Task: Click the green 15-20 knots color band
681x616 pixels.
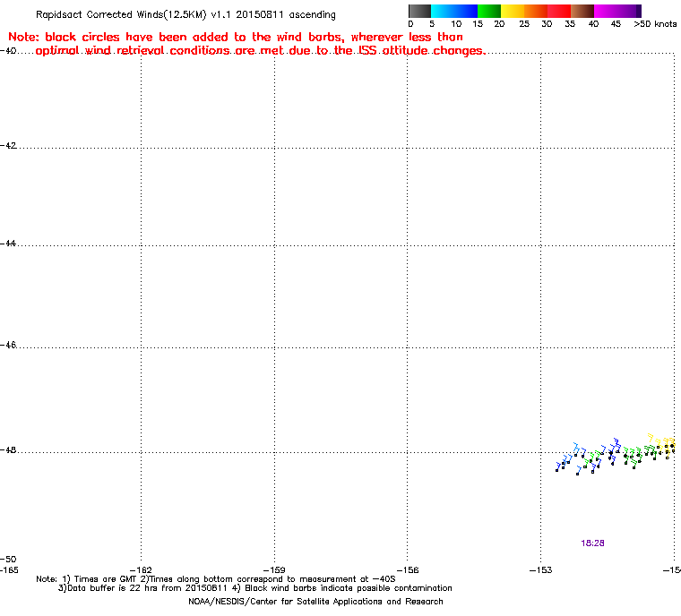Action: coord(489,11)
